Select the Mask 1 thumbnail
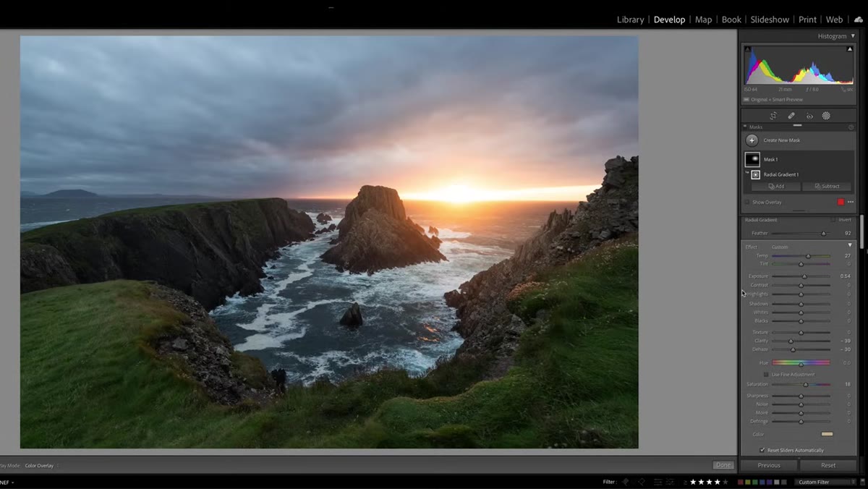Image resolution: width=868 pixels, height=489 pixels. (752, 159)
